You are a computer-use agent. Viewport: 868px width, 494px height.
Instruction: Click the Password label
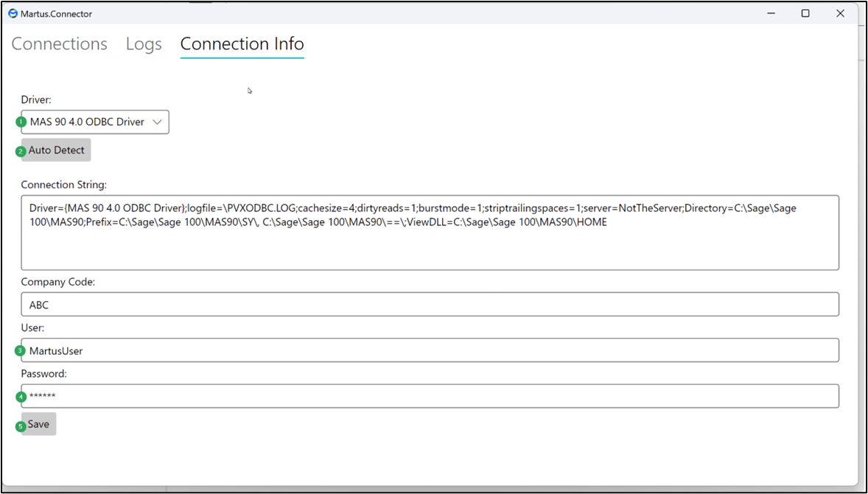[43, 373]
